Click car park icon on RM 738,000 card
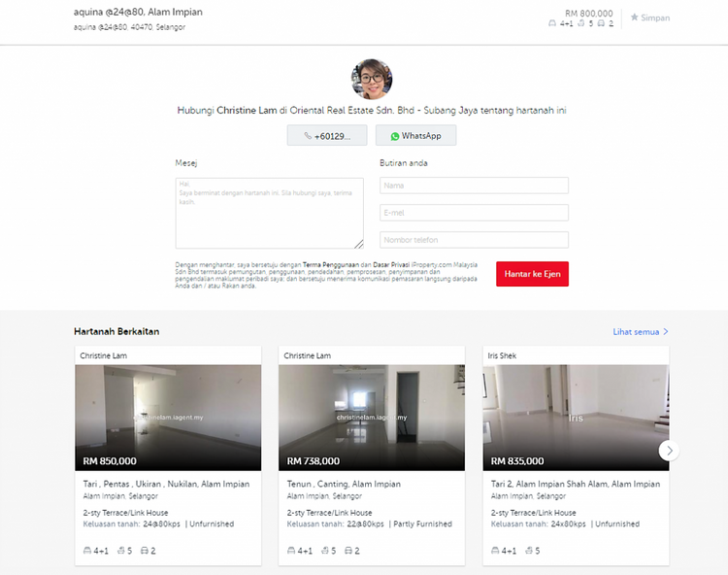Image resolution: width=728 pixels, height=575 pixels. click(x=348, y=551)
